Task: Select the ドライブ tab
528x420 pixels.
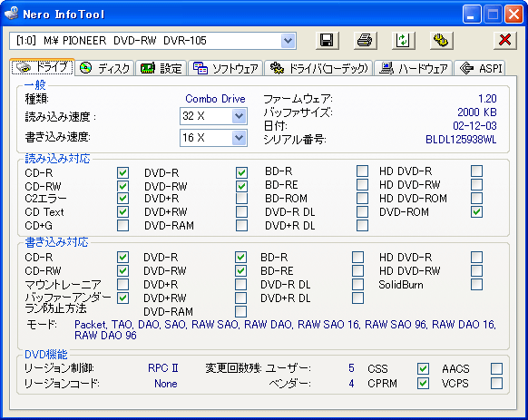Action: point(43,67)
